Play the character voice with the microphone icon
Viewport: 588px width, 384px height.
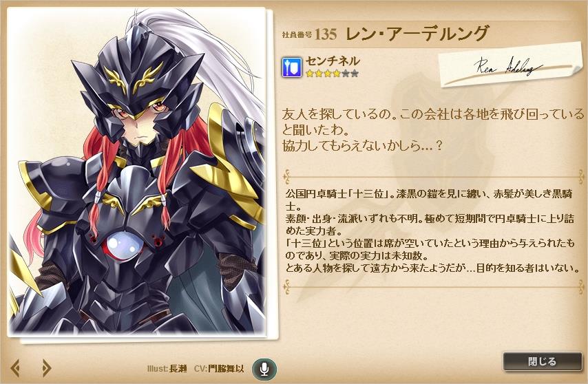264,369
